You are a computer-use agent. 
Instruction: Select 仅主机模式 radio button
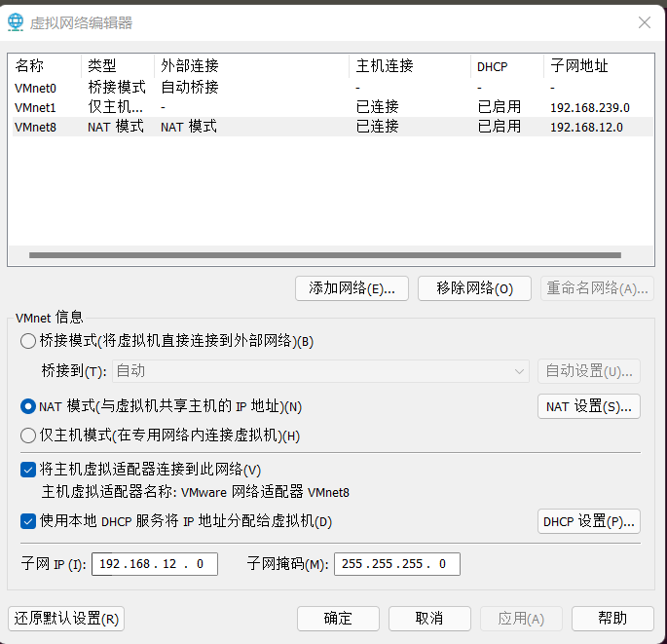(x=28, y=436)
